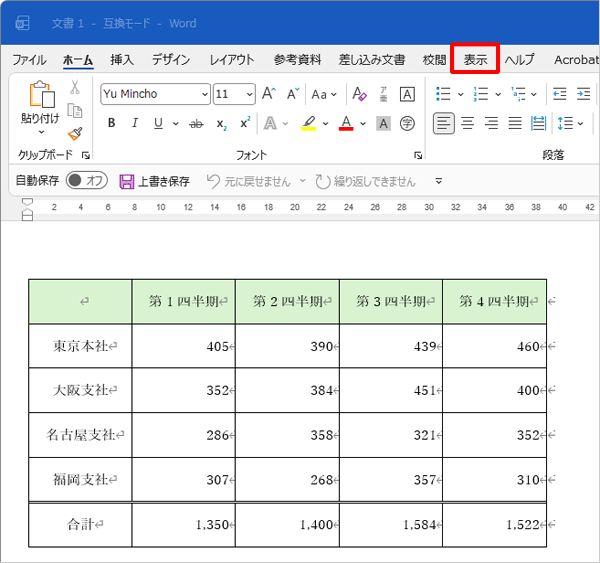Open the ヘルプ ribbon tab
Image resolution: width=600 pixels, height=563 pixels.
pyautogui.click(x=519, y=60)
